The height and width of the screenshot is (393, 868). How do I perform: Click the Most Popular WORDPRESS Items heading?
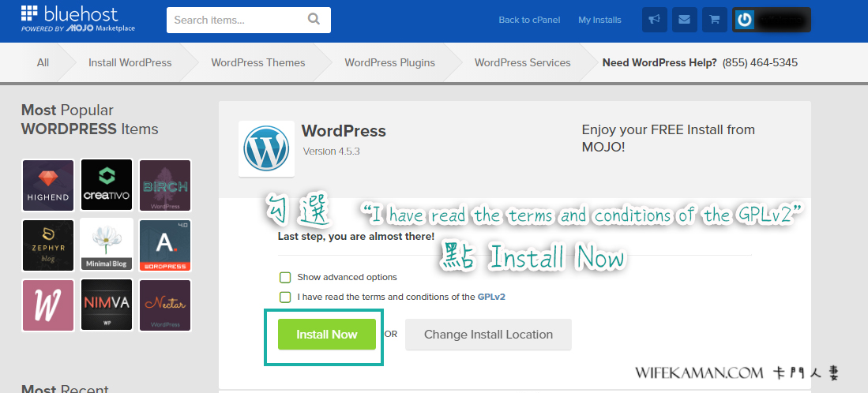point(90,119)
